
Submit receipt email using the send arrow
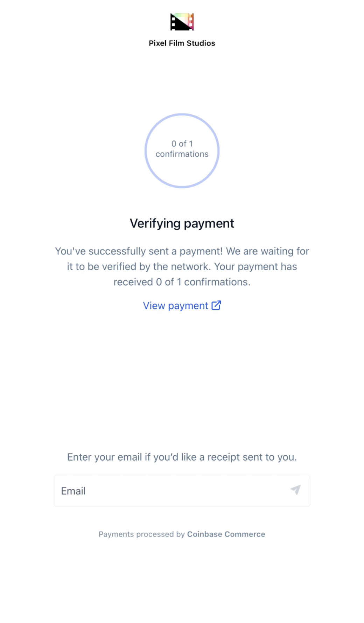[296, 490]
